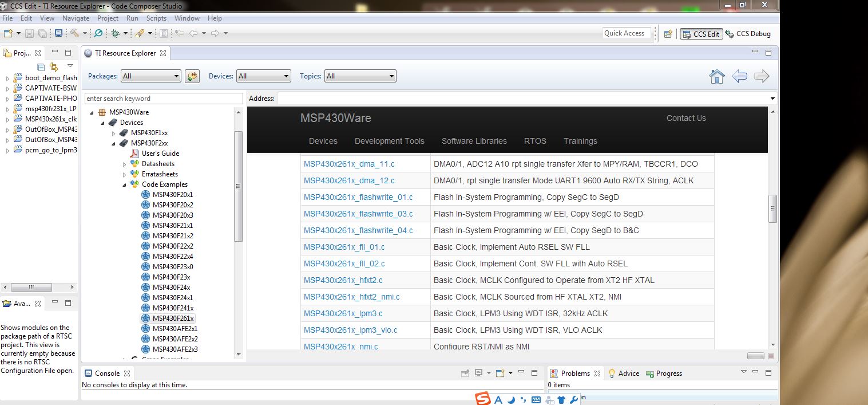Open the Devices dropdown
Screen dimensions: 868x405
[263, 76]
